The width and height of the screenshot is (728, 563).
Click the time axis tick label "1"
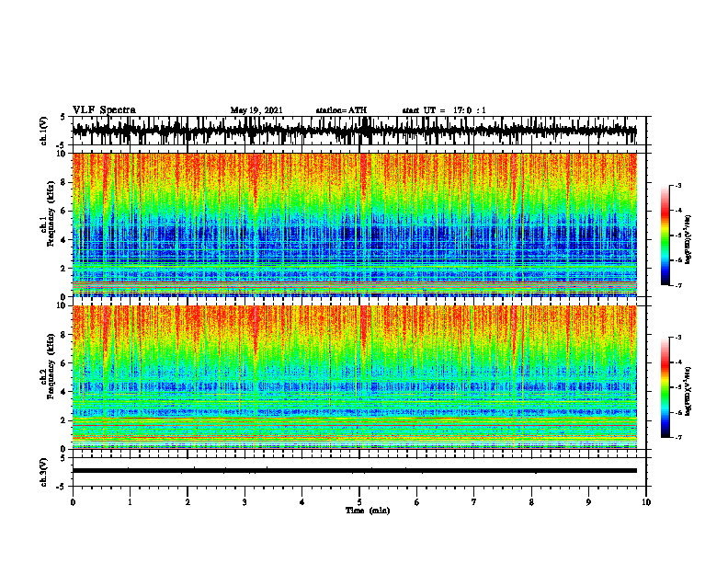tap(130, 502)
